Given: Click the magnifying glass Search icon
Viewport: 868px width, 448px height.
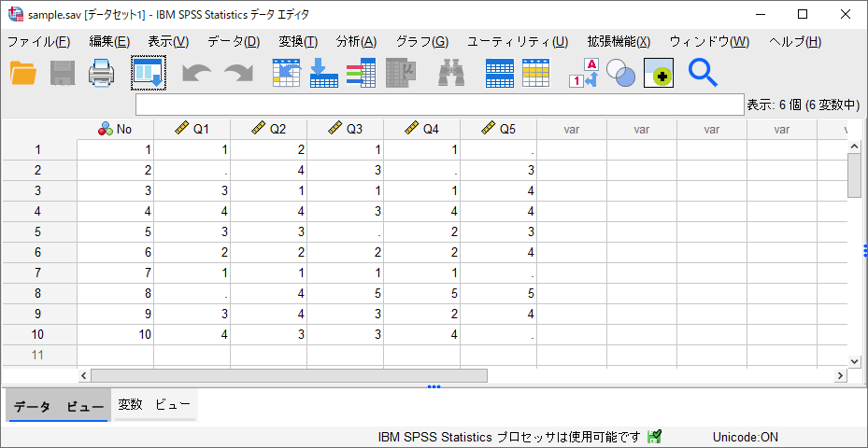Looking at the screenshot, I should pos(703,73).
